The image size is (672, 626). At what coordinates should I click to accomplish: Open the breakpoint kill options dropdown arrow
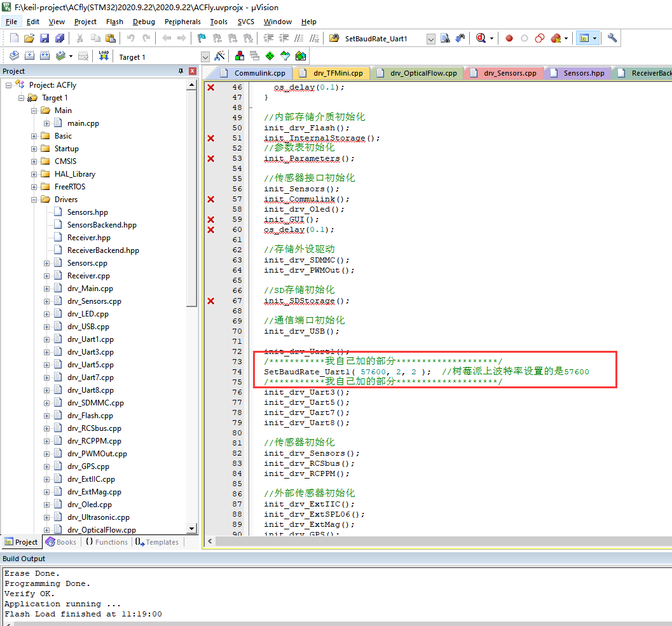click(x=566, y=39)
